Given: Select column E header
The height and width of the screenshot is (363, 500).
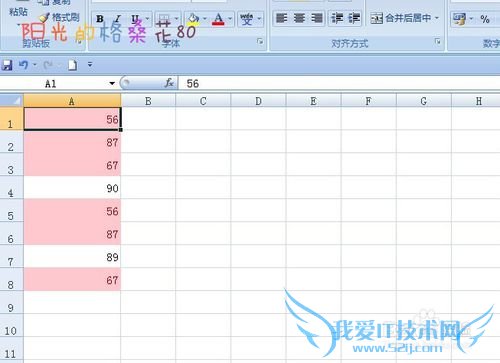Looking at the screenshot, I should tap(313, 101).
